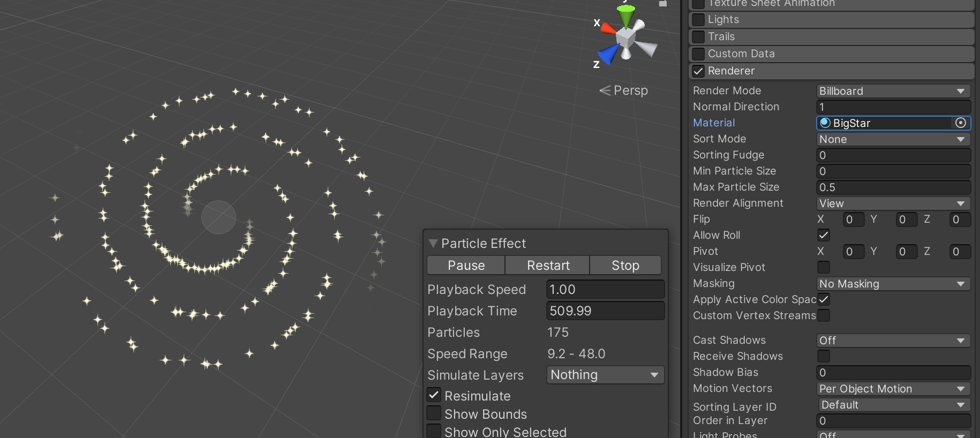Uncheck the Resimulate option
The height and width of the screenshot is (438, 980).
(x=434, y=395)
